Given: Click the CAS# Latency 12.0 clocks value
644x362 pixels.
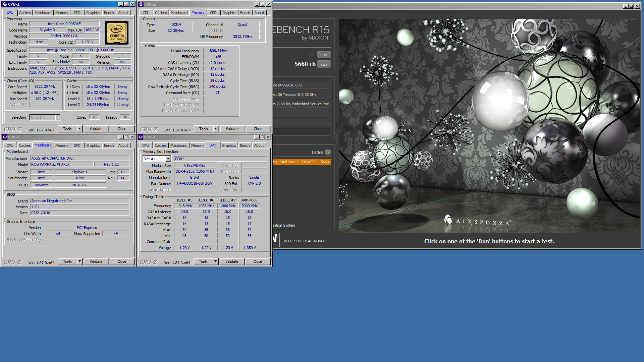Looking at the screenshot, I should pos(217,63).
